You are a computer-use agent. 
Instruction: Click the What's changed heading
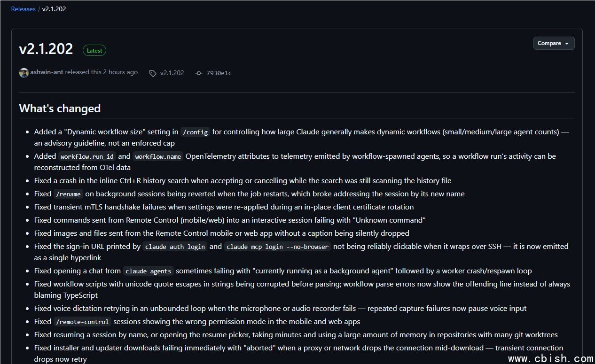point(60,108)
